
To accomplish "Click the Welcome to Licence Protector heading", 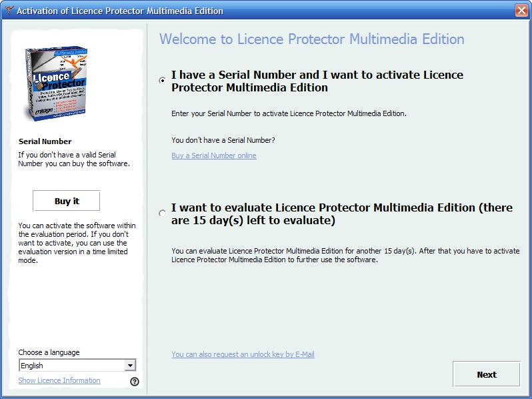I will (311, 39).
